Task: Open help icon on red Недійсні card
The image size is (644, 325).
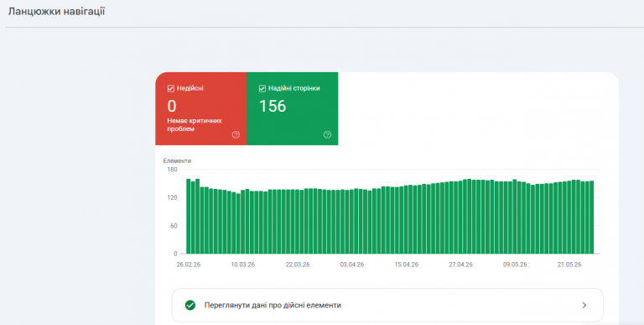Action: (236, 134)
